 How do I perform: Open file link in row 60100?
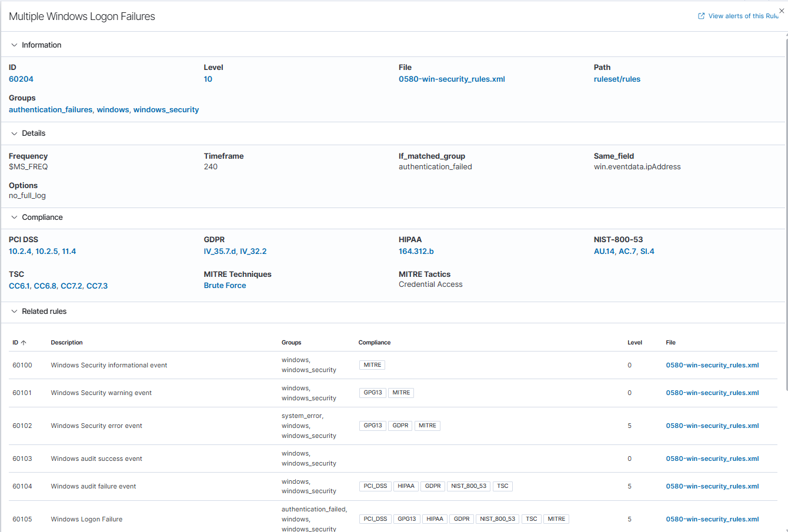712,365
